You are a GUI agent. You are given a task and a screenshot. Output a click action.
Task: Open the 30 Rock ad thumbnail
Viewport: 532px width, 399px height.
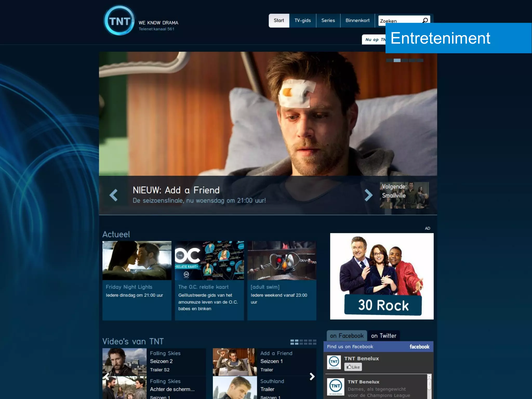tap(382, 276)
